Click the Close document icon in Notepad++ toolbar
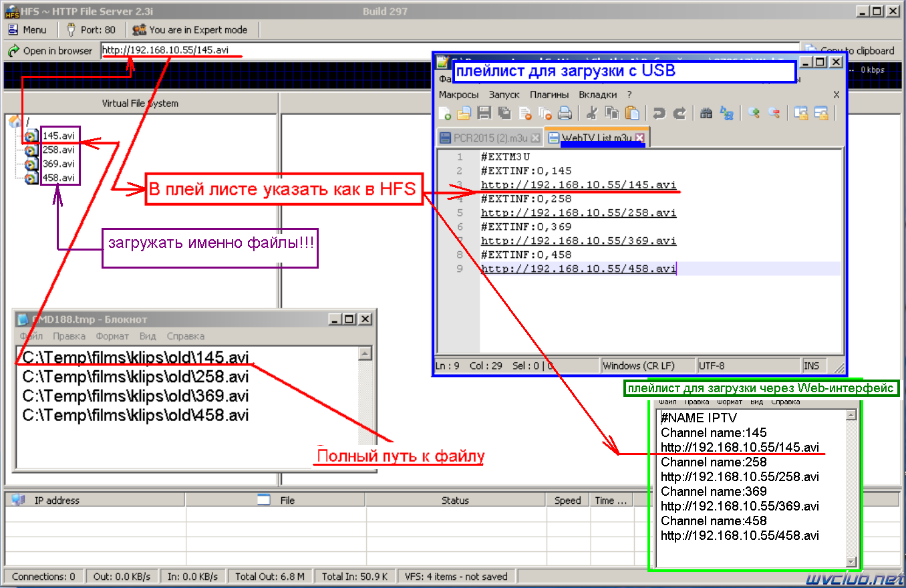This screenshot has height=588, width=906. [x=525, y=114]
